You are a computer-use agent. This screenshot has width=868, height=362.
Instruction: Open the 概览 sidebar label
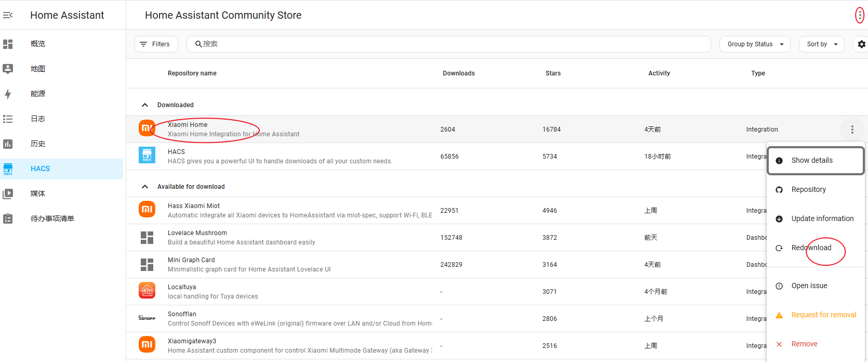[x=38, y=44]
